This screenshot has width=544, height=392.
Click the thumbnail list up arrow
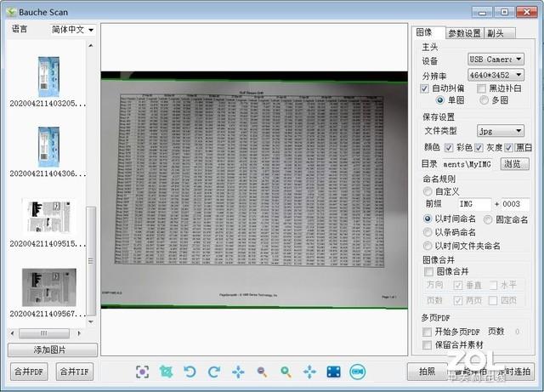click(x=91, y=45)
